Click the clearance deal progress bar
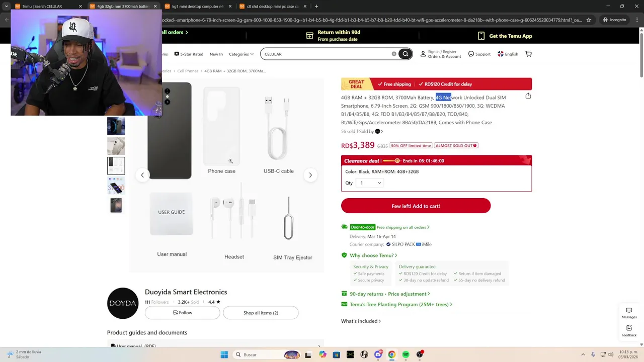This screenshot has width=644, height=362. [391, 161]
